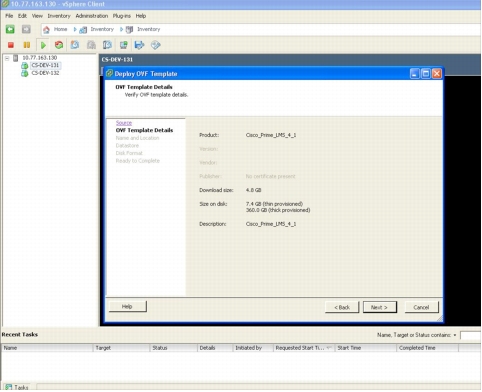This screenshot has width=482, height=392.
Task: Open the Edit menu
Action: point(22,16)
